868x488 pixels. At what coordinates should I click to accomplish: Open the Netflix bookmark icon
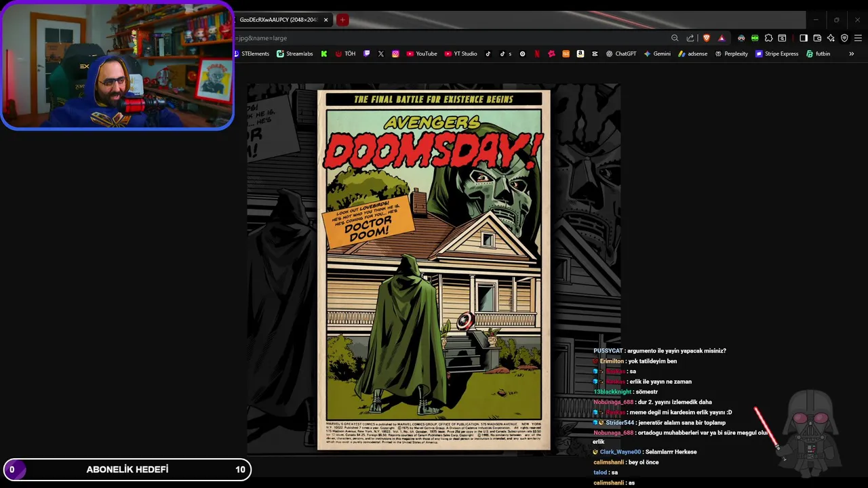(537, 54)
